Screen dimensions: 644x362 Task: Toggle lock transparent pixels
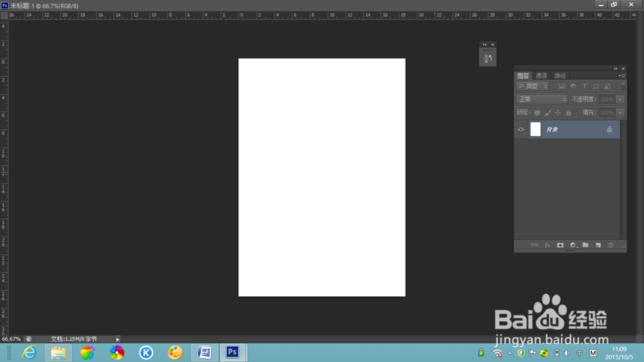[x=537, y=113]
